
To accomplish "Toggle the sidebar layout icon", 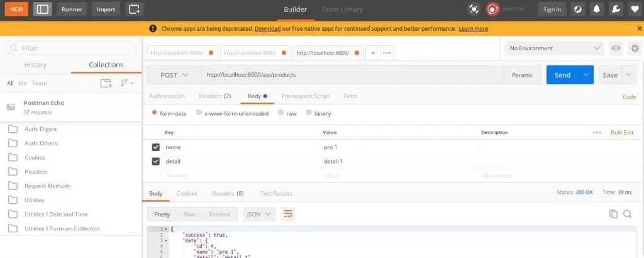I will pos(43,9).
